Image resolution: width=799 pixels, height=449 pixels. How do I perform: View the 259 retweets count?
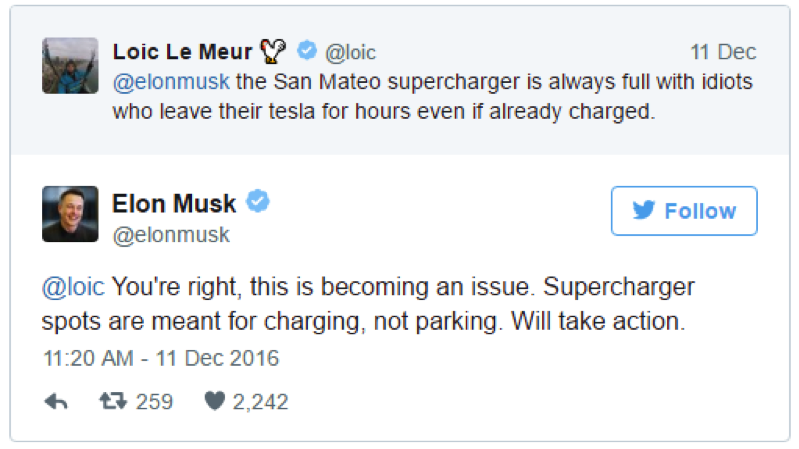click(153, 402)
